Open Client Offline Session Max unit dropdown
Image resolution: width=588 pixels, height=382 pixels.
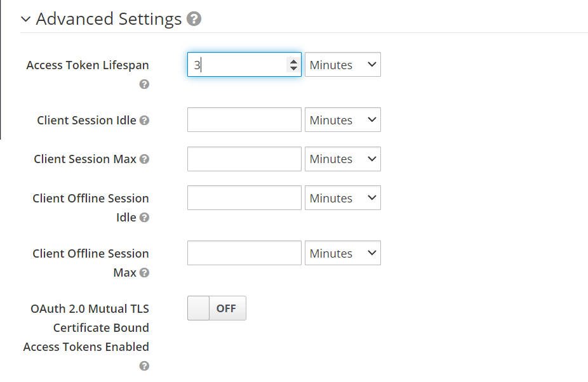coord(343,253)
